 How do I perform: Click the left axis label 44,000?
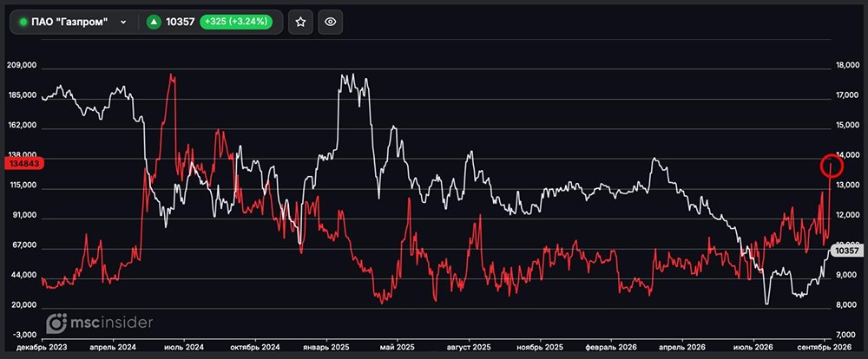point(23,276)
